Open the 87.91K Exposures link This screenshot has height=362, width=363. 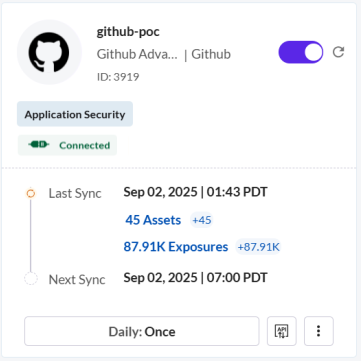[x=176, y=247]
